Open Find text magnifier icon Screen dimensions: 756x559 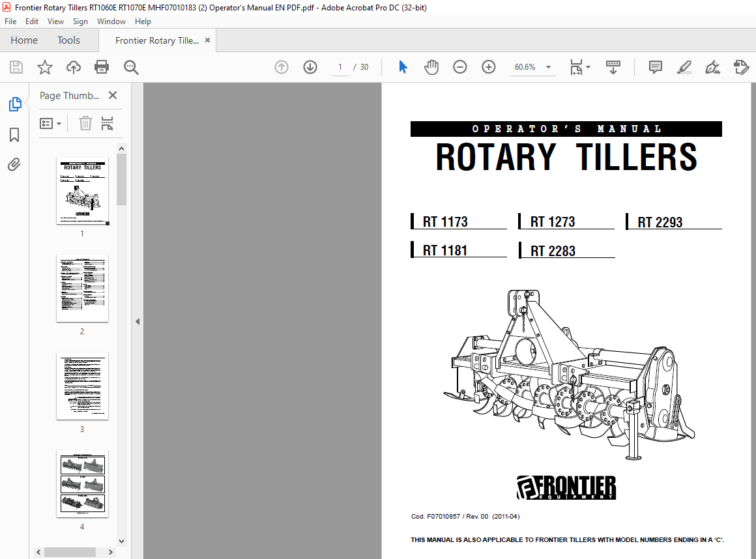(x=131, y=68)
